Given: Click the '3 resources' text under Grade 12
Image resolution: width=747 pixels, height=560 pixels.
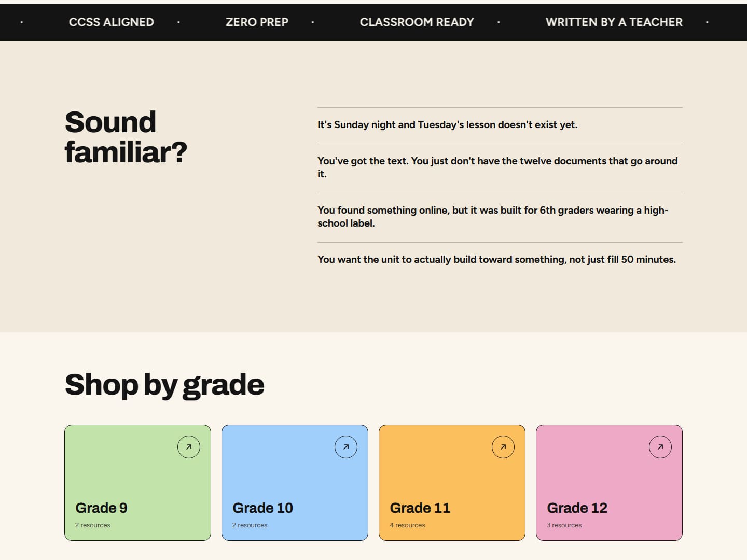Looking at the screenshot, I should click(564, 525).
